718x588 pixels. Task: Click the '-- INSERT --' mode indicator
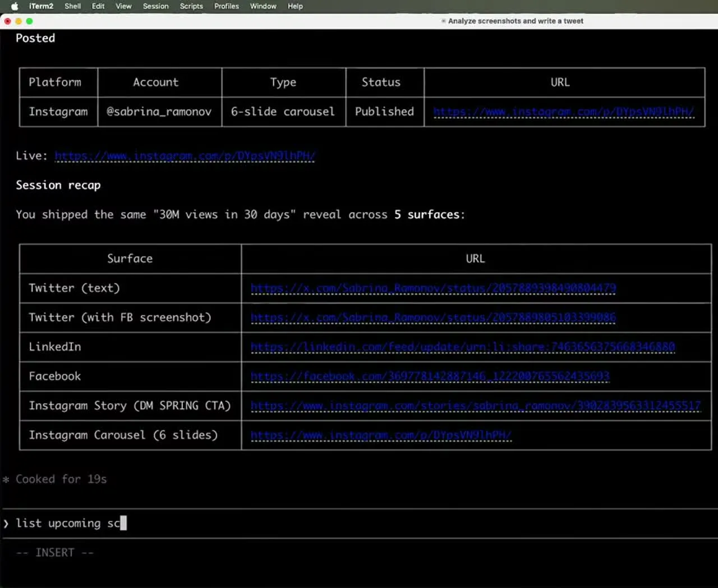[54, 553]
